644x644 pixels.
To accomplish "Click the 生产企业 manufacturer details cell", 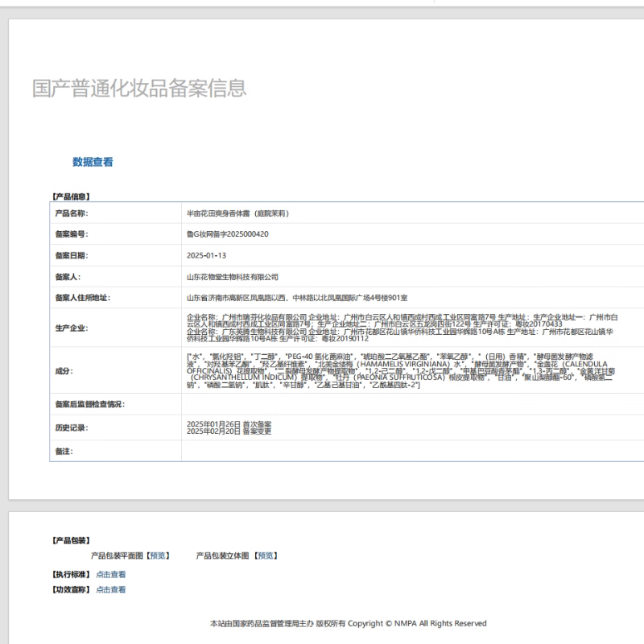I will [x=402, y=328].
